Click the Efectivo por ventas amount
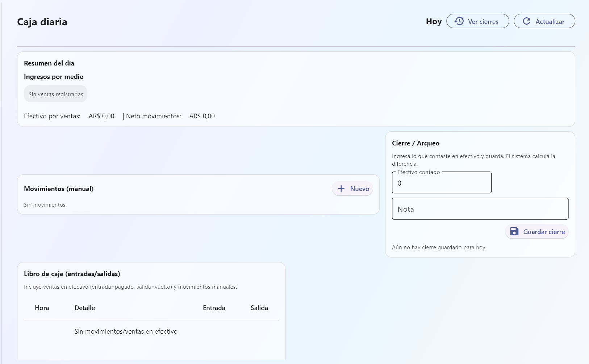This screenshot has width=589, height=364. [101, 116]
